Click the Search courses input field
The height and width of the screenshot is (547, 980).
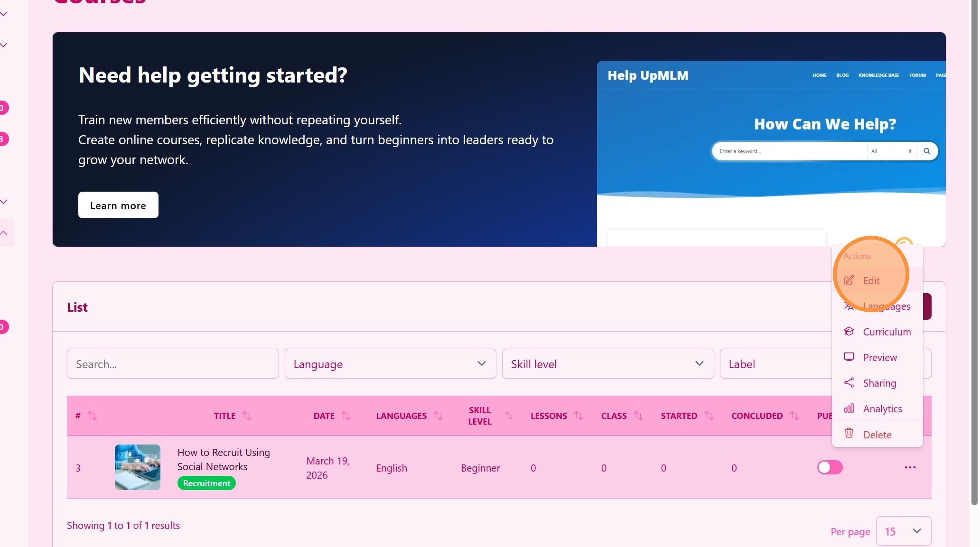(173, 364)
